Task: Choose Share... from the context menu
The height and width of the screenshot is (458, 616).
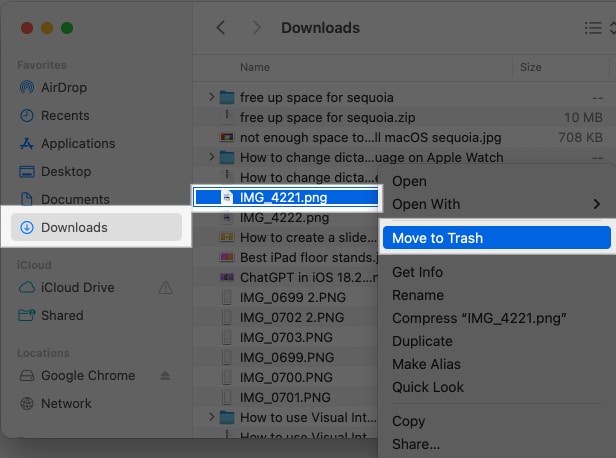Action: [x=416, y=444]
